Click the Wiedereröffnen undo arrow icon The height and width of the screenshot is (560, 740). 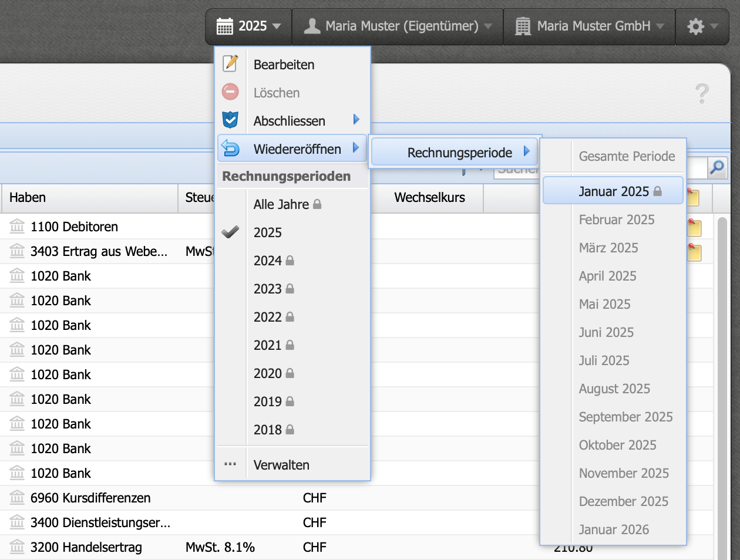[x=230, y=148]
